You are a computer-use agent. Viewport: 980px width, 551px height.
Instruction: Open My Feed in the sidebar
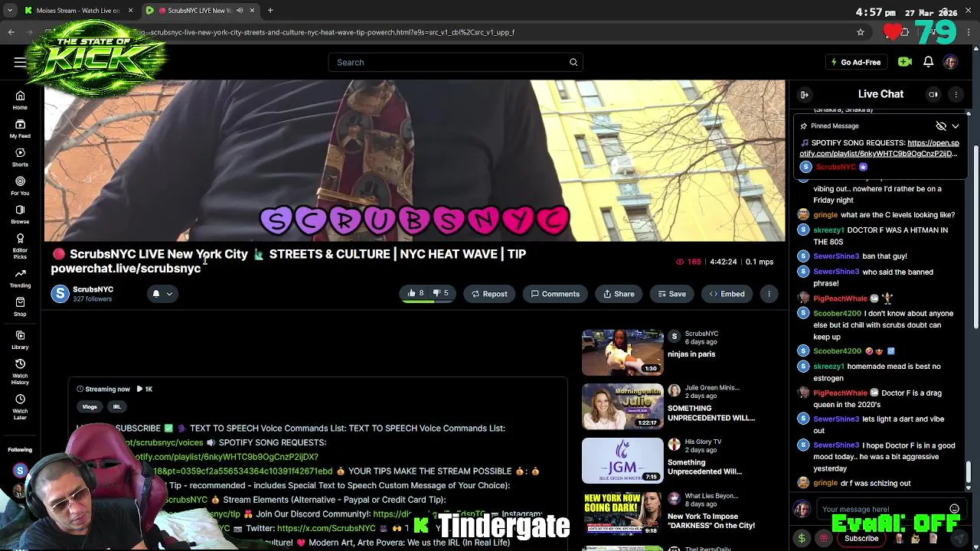pos(20,129)
